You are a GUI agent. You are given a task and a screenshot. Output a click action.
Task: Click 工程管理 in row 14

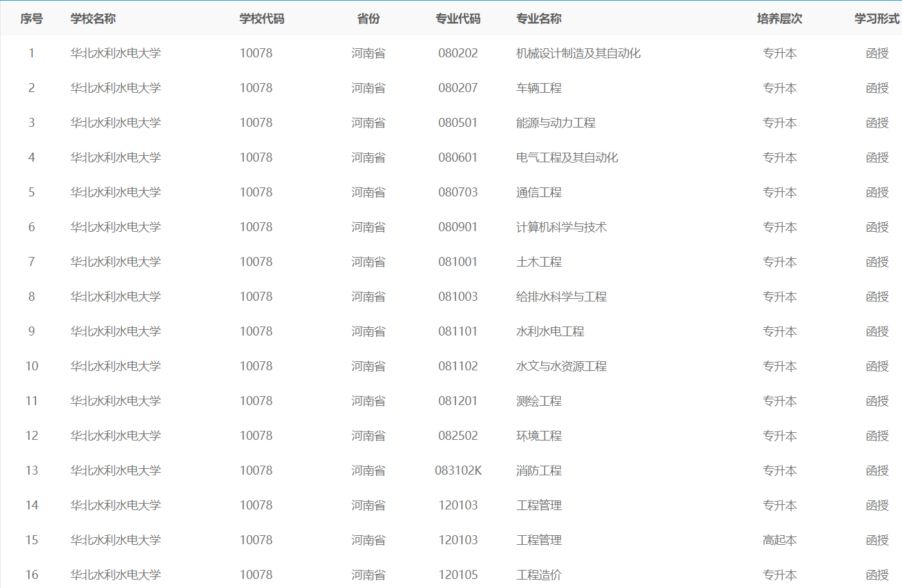pos(539,506)
